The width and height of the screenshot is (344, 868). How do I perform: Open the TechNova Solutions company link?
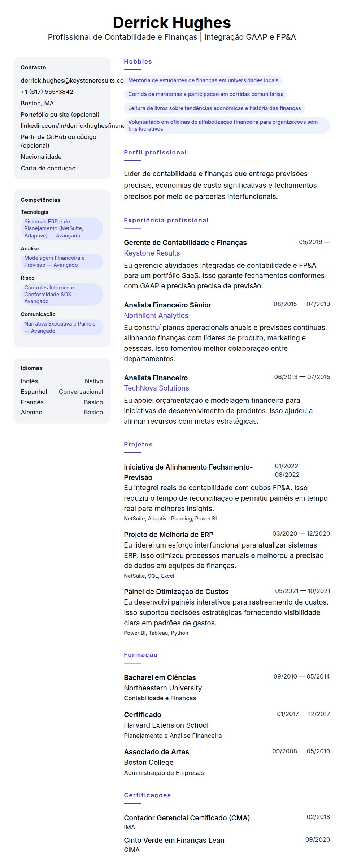156,388
